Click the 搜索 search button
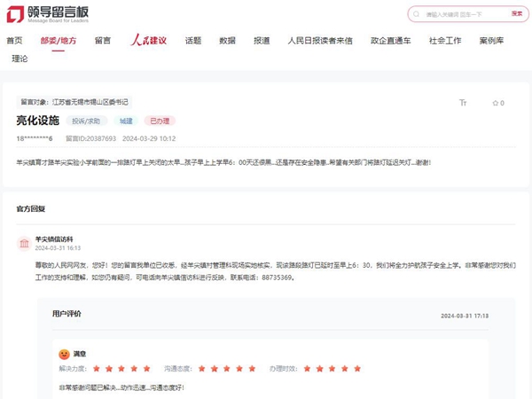532x399 pixels. 517,13
